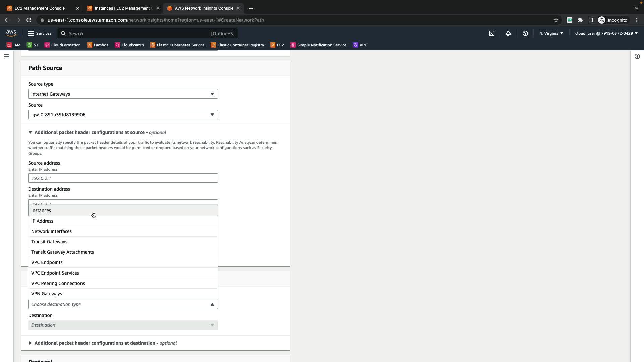Open the info panel icon at right
The image size is (644, 362).
637,56
